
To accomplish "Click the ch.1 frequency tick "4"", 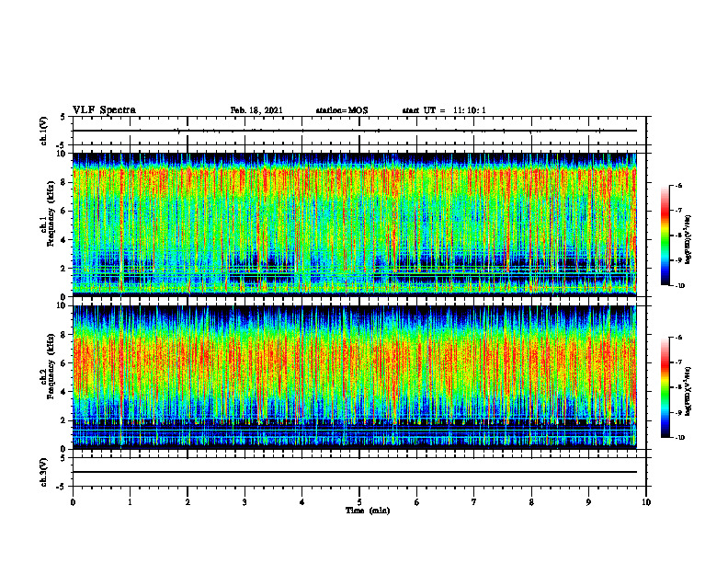I will pyautogui.click(x=64, y=240).
